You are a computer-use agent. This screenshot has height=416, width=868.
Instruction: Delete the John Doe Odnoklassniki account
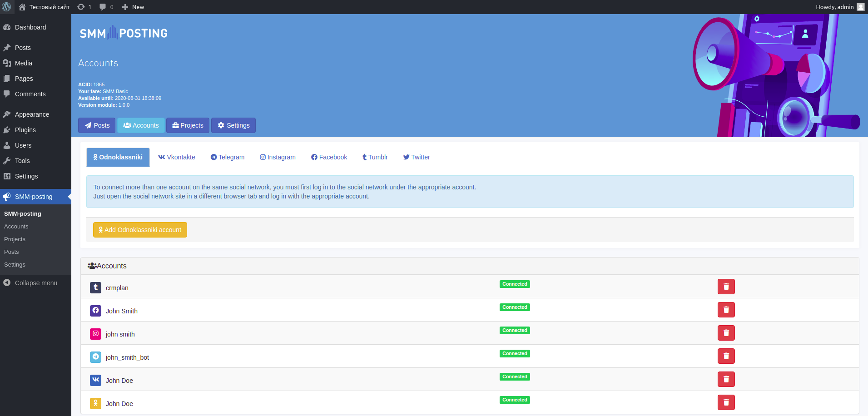tap(726, 402)
